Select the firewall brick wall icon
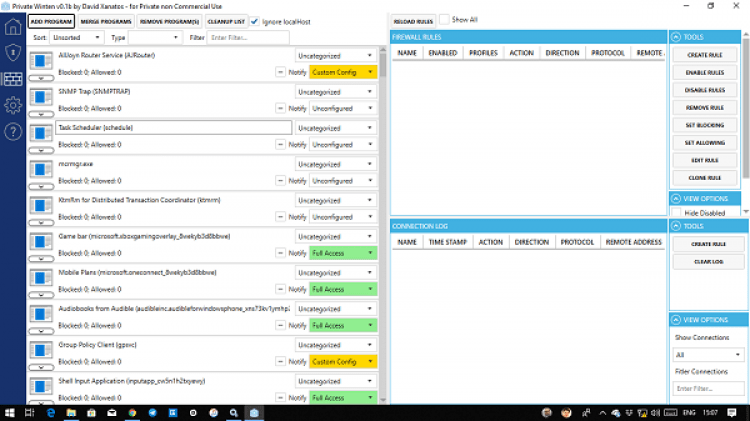This screenshot has width=750, height=421. 14,79
